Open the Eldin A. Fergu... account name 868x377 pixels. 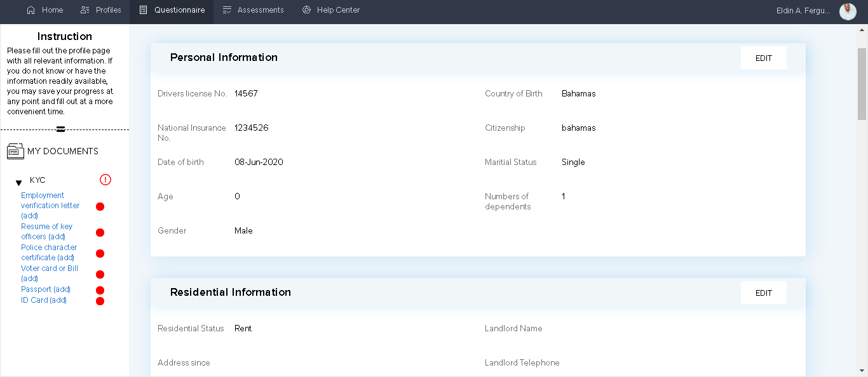[803, 10]
